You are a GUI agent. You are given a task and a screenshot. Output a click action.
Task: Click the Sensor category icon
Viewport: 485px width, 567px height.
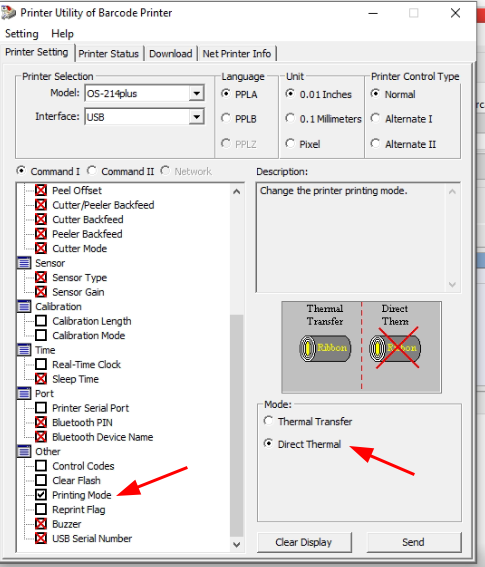coord(24,263)
